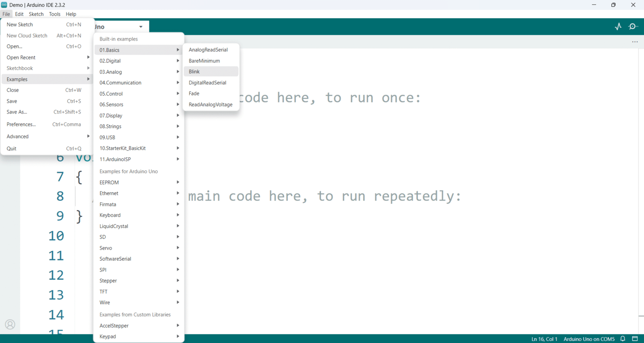
Task: Select the BareMinimum example
Action: pyautogui.click(x=211, y=60)
